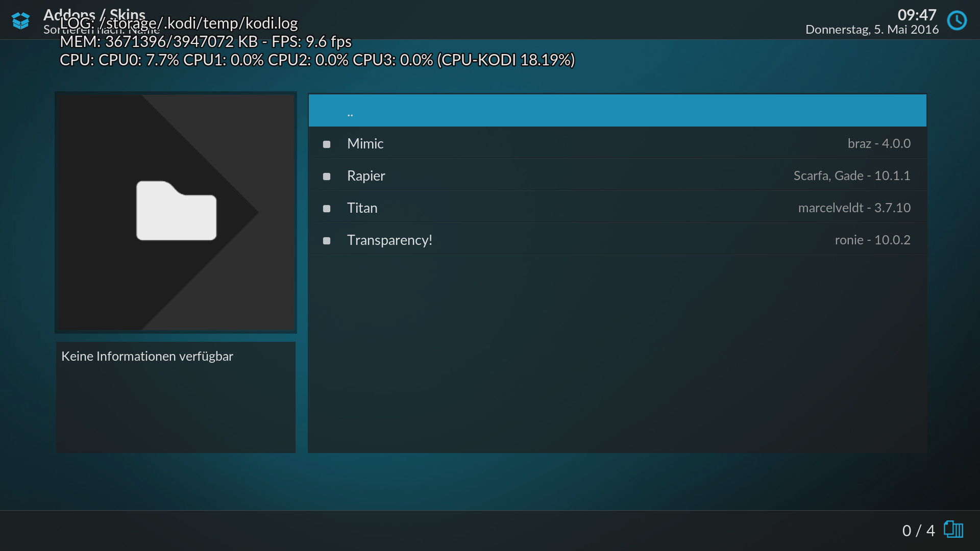The height and width of the screenshot is (551, 980).
Task: Click the '0 / 4' item counter
Action: click(x=918, y=531)
